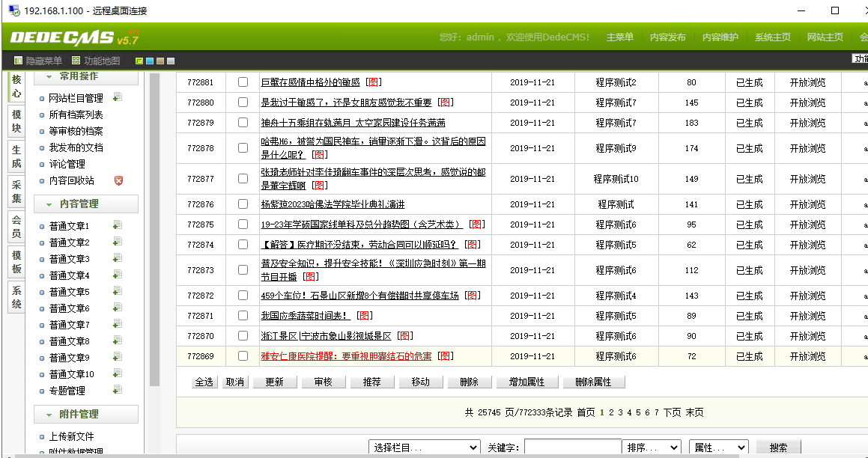Tick checkbox for article 772869
This screenshot has height=458, width=868.
click(243, 355)
